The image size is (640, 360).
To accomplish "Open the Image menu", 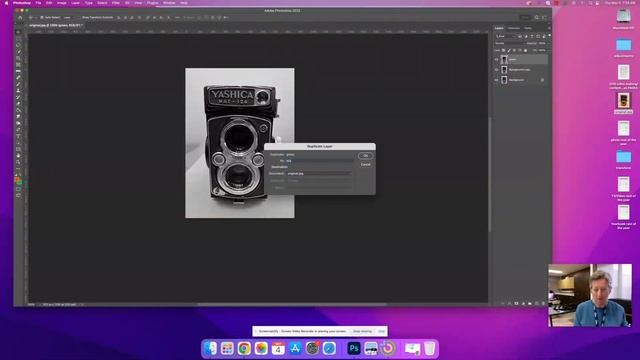I will click(x=62, y=3).
